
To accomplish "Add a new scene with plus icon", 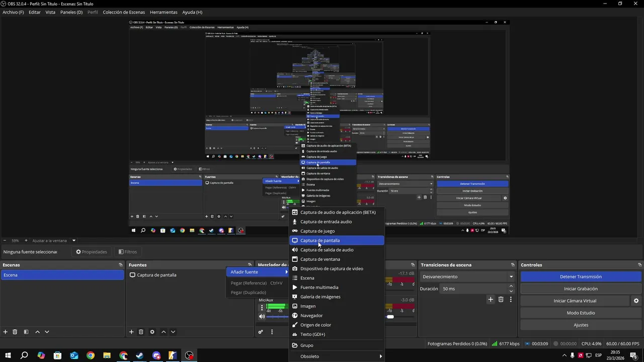I will [x=6, y=332].
